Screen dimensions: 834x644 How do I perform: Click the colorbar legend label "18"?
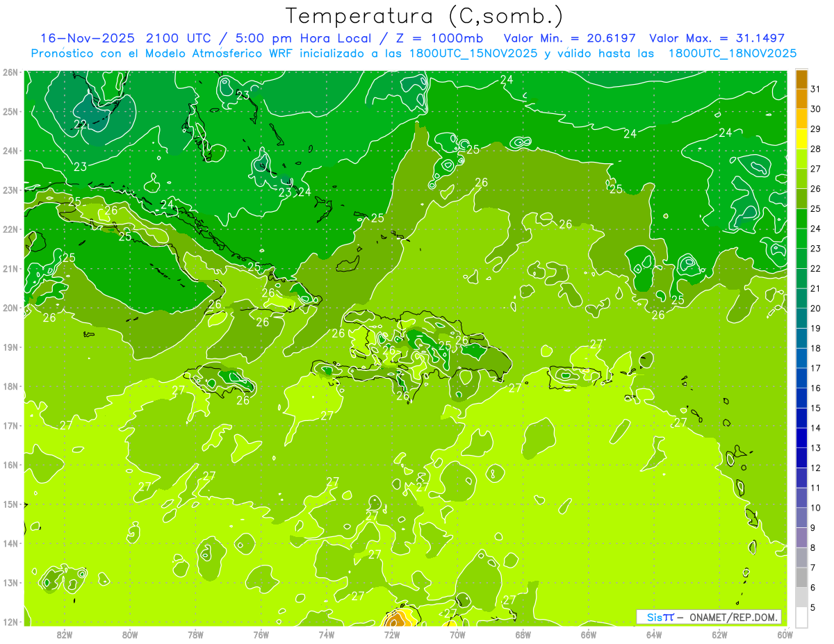[x=816, y=348]
